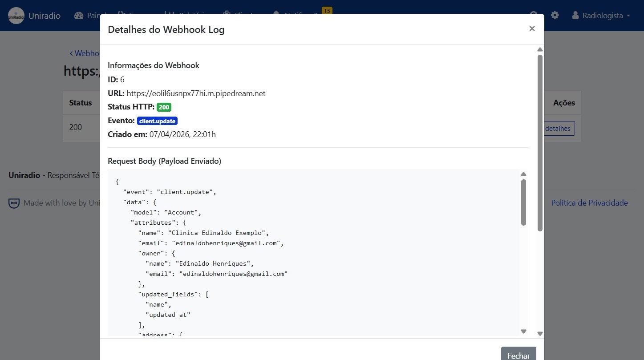This screenshot has height=360, width=644.
Task: Click the Radiologista user avatar icon
Action: pyautogui.click(x=575, y=16)
